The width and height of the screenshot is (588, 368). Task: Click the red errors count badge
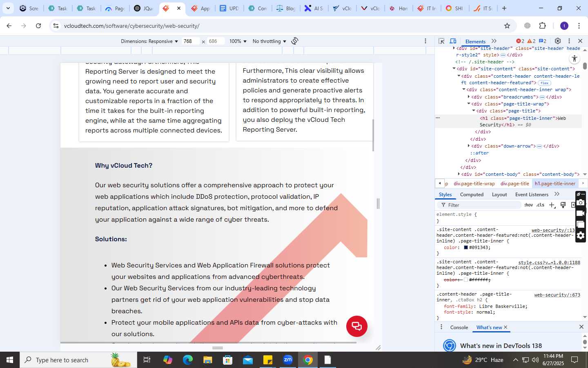pyautogui.click(x=520, y=41)
